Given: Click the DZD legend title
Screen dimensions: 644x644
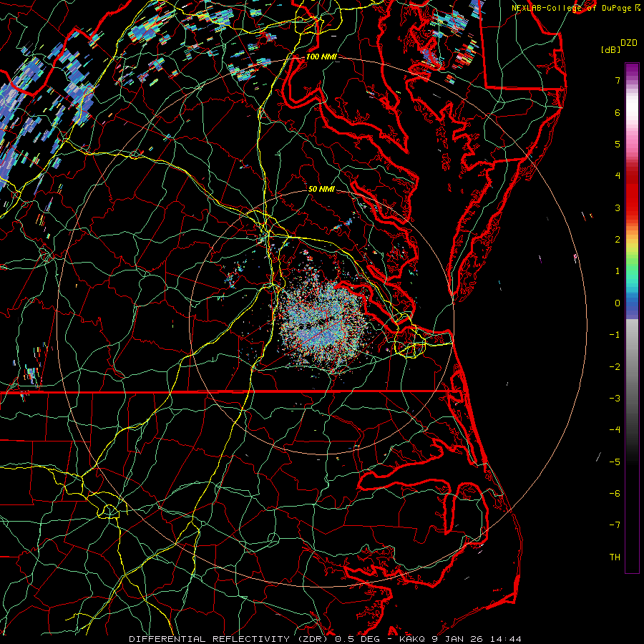Looking at the screenshot, I should click(x=629, y=43).
